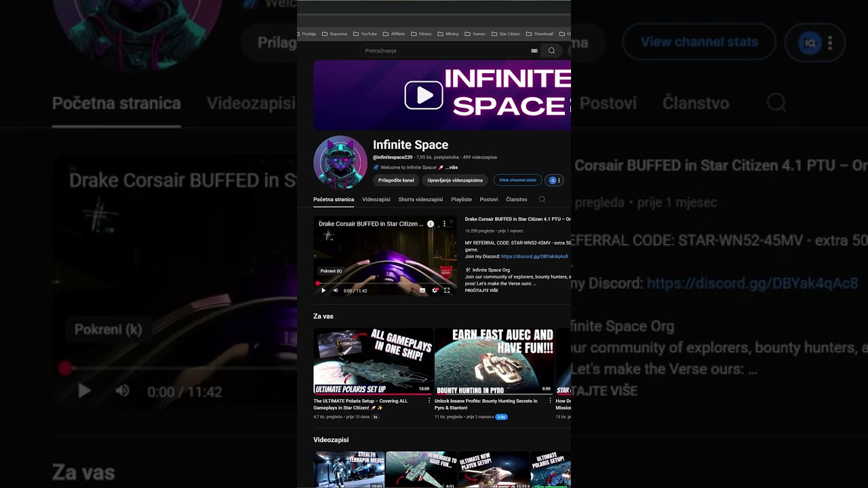Expand channel description via ...više
This screenshot has height=488, width=868.
tap(452, 167)
